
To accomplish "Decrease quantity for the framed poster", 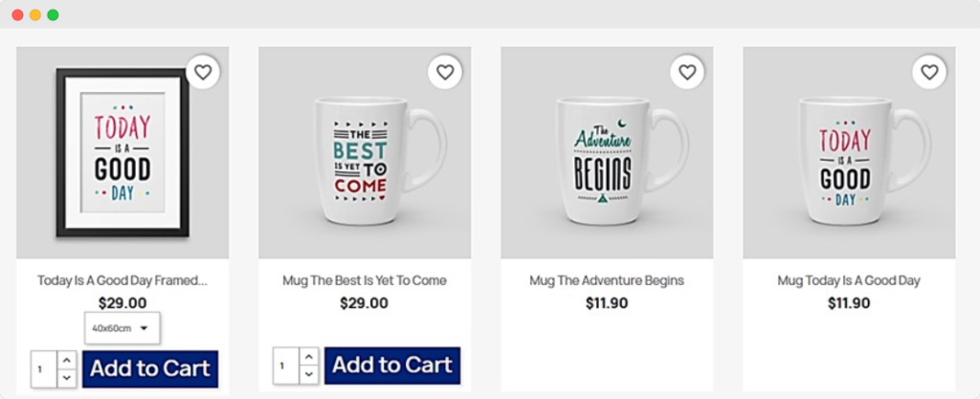I will pos(66,378).
